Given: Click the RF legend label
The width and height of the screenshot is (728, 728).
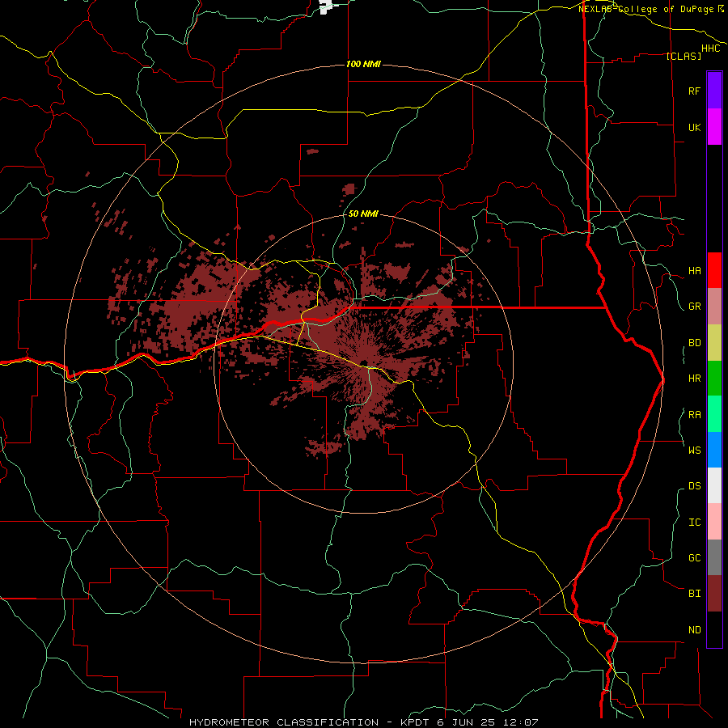Looking at the screenshot, I should (694, 91).
